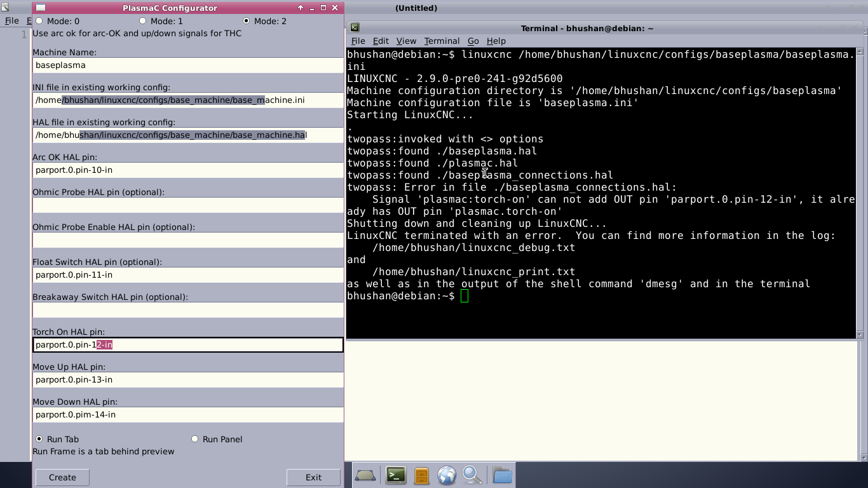Click the Ohmic Probe Enable HAL pin field

[x=188, y=240]
